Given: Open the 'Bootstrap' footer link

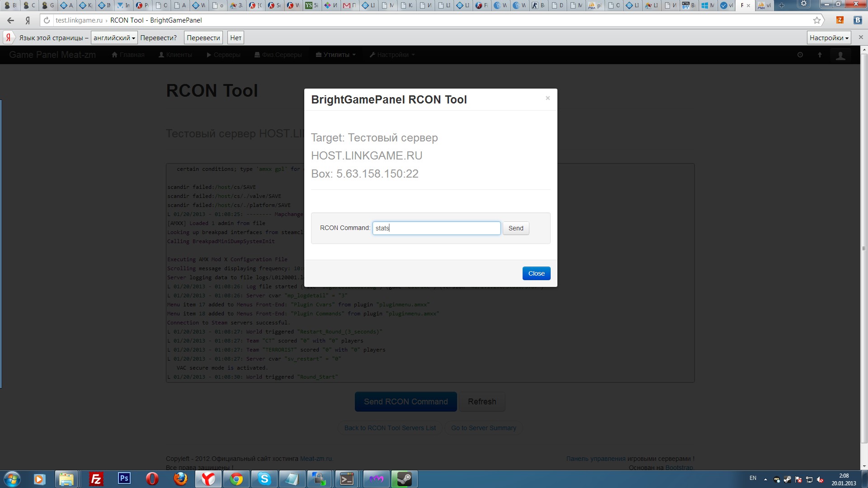Looking at the screenshot, I should coord(679,468).
